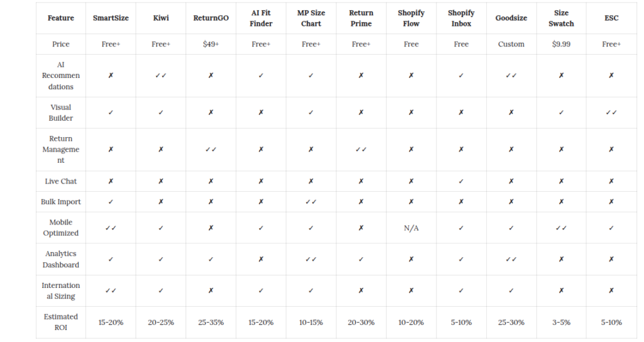Select the Goodsize column header
Screen dimensions: 644x342
tap(511, 18)
